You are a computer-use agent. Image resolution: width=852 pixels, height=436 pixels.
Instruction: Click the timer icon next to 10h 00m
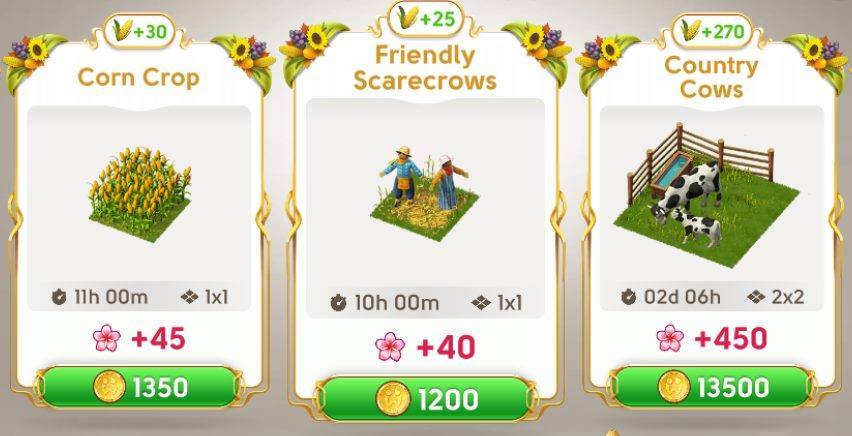click(x=339, y=303)
